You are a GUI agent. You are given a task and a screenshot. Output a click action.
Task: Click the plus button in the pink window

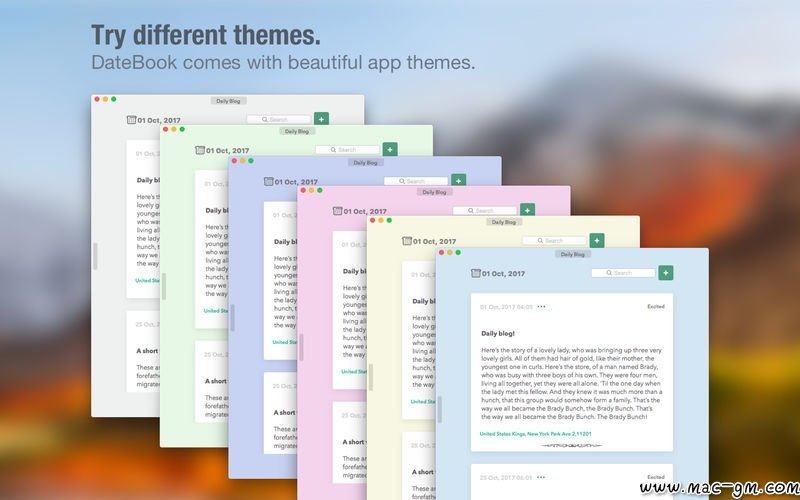click(527, 210)
